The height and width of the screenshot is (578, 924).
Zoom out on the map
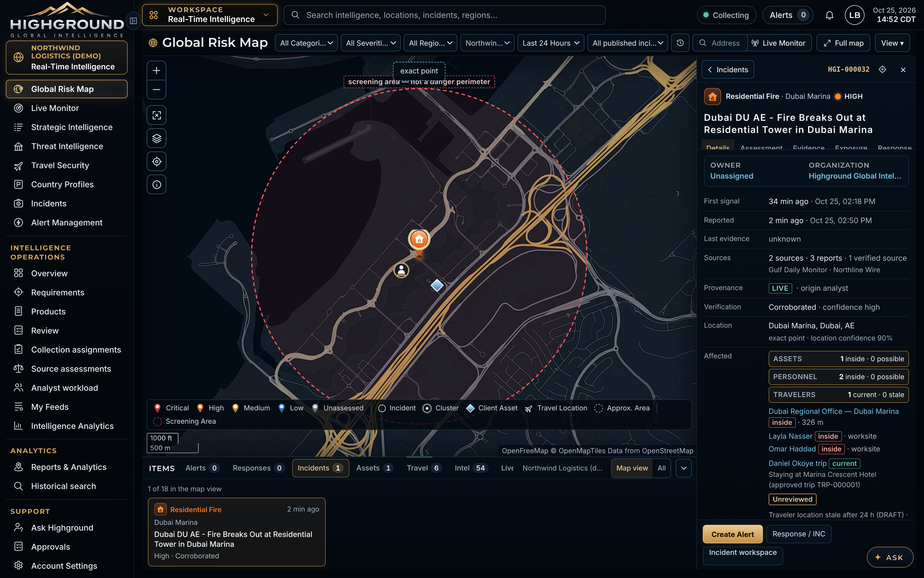coord(157,90)
